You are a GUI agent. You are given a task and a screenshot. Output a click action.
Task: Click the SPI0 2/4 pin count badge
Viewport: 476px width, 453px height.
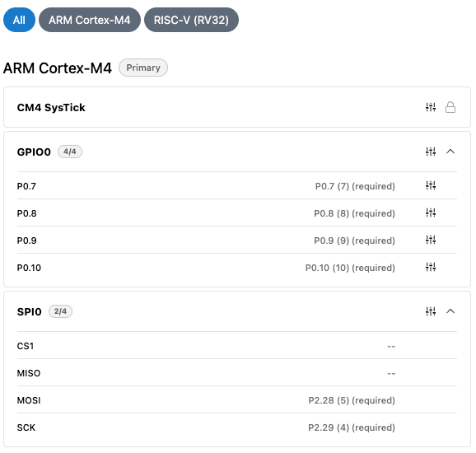click(60, 311)
